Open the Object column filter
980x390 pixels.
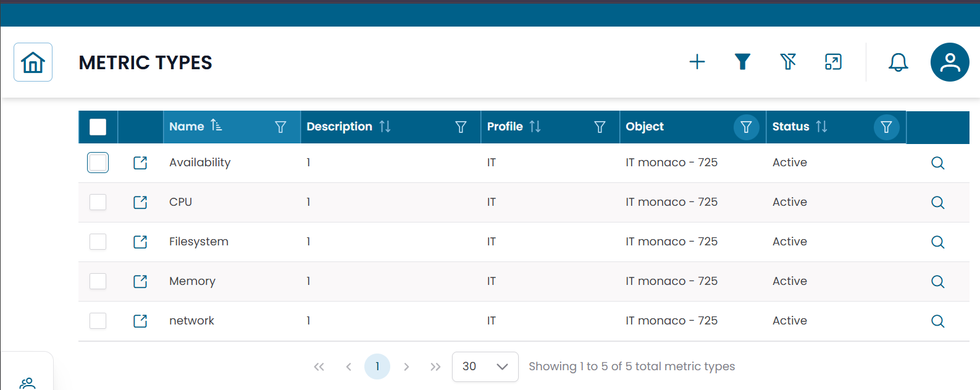pos(746,127)
